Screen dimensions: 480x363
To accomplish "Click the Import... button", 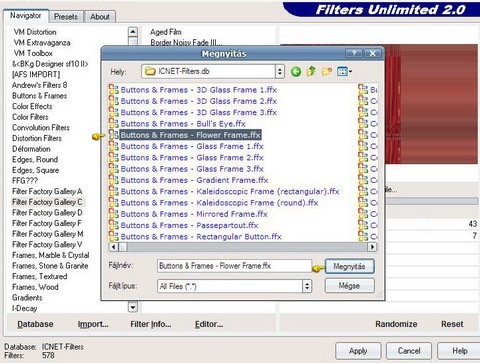I will [x=93, y=324].
